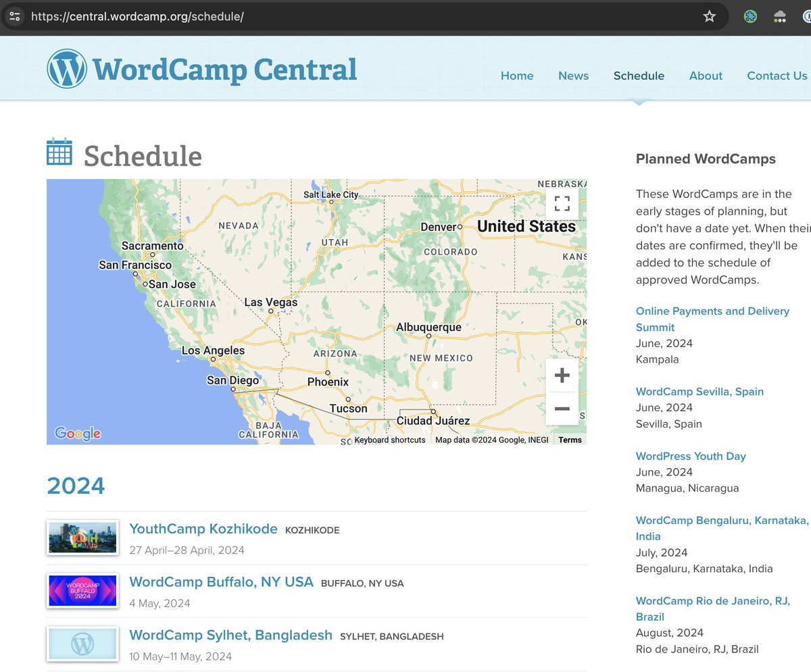The height and width of the screenshot is (672, 811).
Task: Toggle fullscreen view on the map
Action: pos(562,203)
